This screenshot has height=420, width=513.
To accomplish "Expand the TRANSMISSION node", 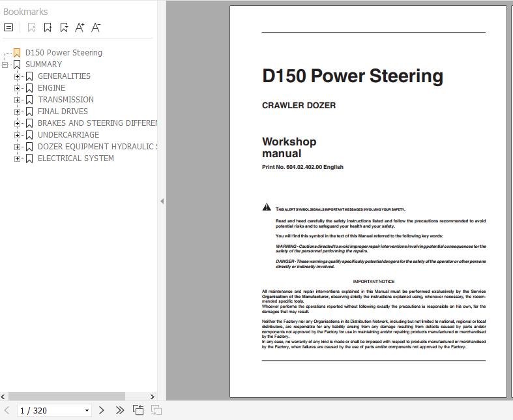I will pyautogui.click(x=17, y=100).
